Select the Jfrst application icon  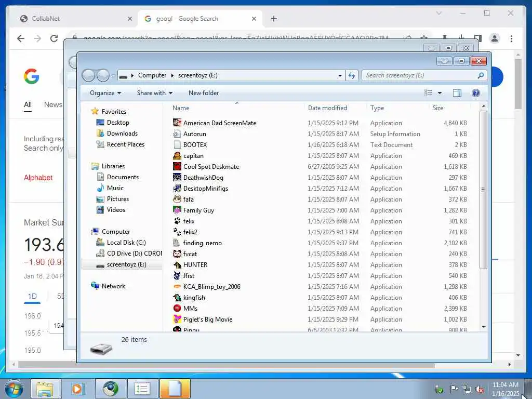(177, 275)
